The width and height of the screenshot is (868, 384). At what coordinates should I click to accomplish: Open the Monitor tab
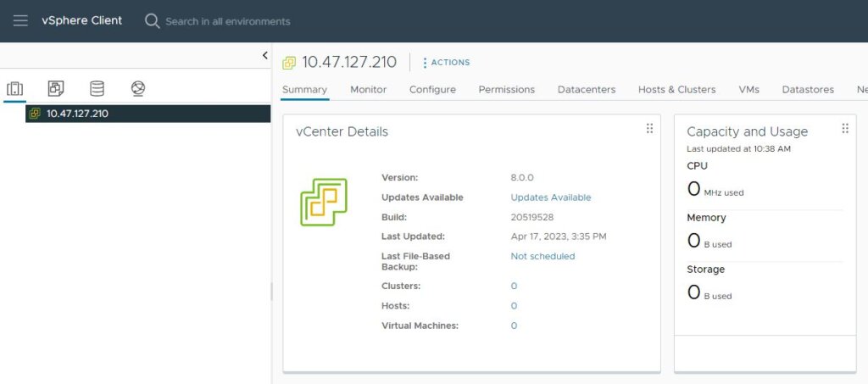pyautogui.click(x=368, y=90)
